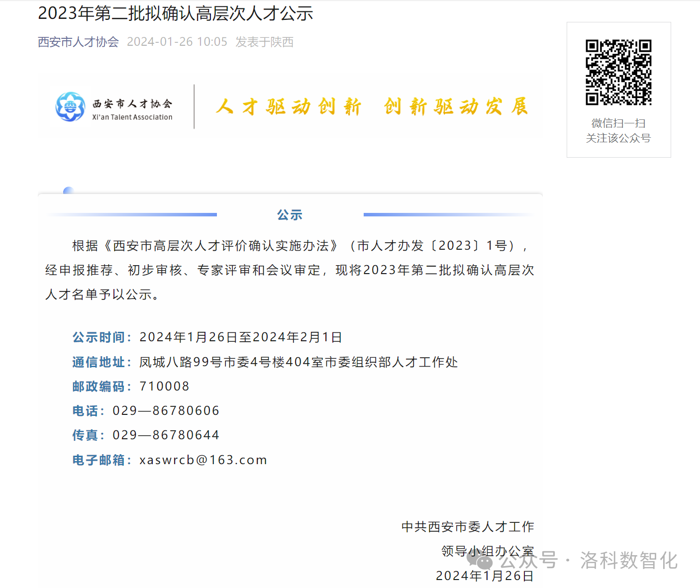This screenshot has width=700, height=588.
Task: Click the banner slogan 人才驱动创新 创新驱动发展
Action: pos(372,106)
